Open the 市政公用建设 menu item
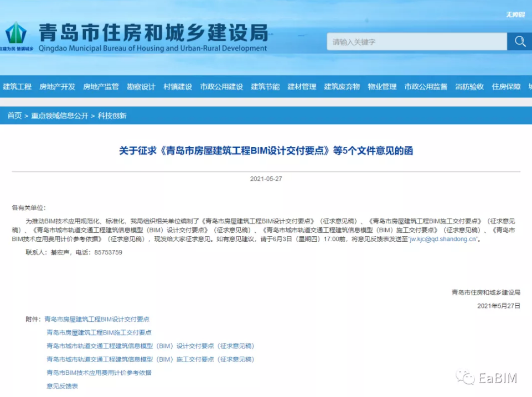Viewport: 532px width, 397px height. pos(221,87)
